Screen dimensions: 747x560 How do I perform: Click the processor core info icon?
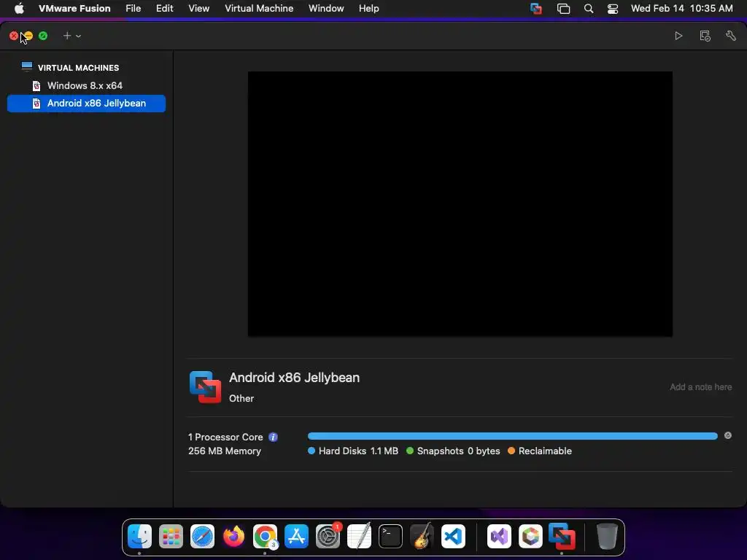[273, 437]
